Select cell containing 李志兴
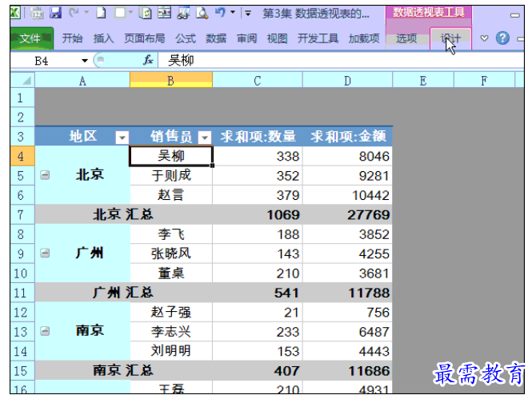Viewport: 532px width, 399px height. [x=171, y=332]
